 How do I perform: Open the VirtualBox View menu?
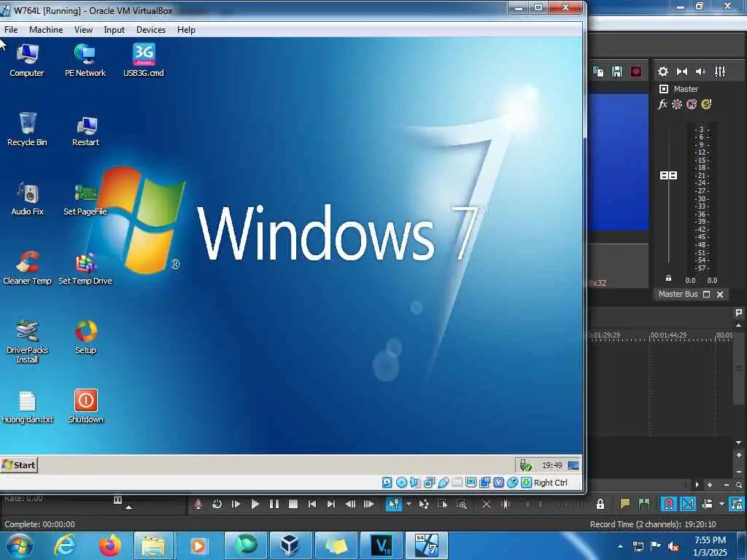[83, 29]
